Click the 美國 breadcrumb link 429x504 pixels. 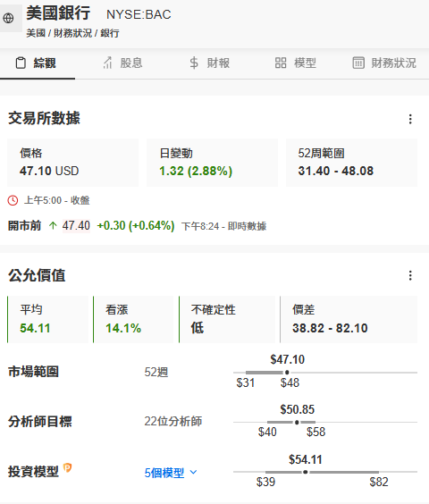(x=36, y=33)
